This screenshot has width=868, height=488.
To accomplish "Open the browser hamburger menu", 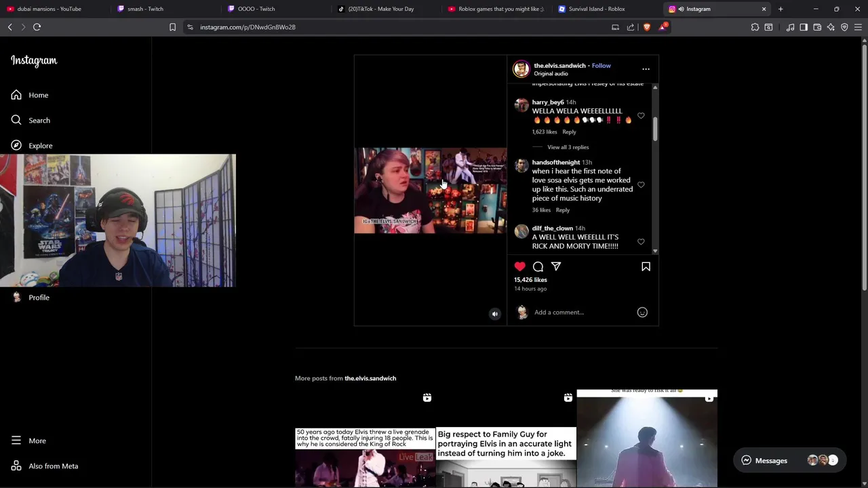I will click(858, 27).
